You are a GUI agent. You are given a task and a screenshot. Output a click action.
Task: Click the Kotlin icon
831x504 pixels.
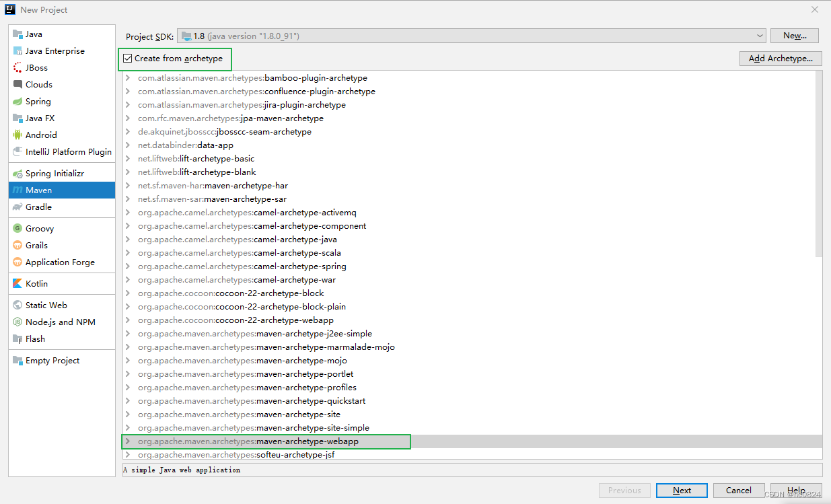tap(17, 284)
